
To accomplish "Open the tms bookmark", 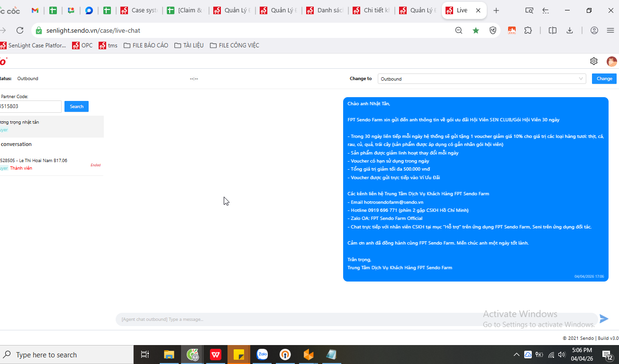I will 108,45.
